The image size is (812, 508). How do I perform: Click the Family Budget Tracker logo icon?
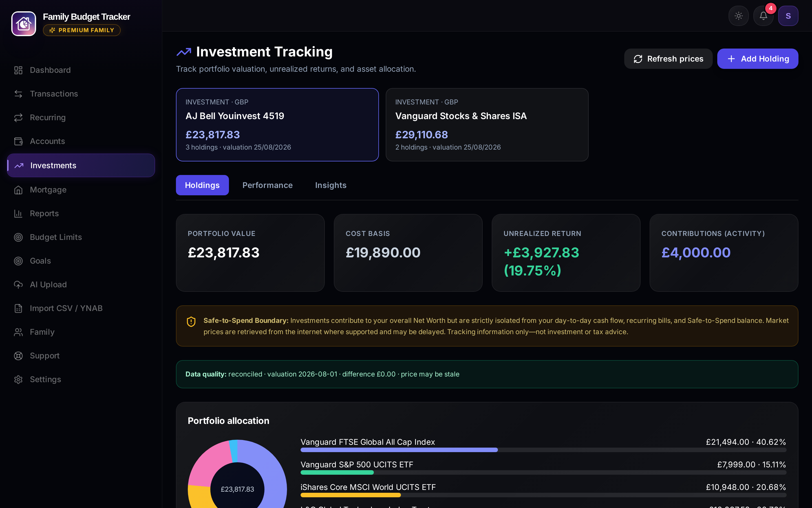click(x=24, y=24)
